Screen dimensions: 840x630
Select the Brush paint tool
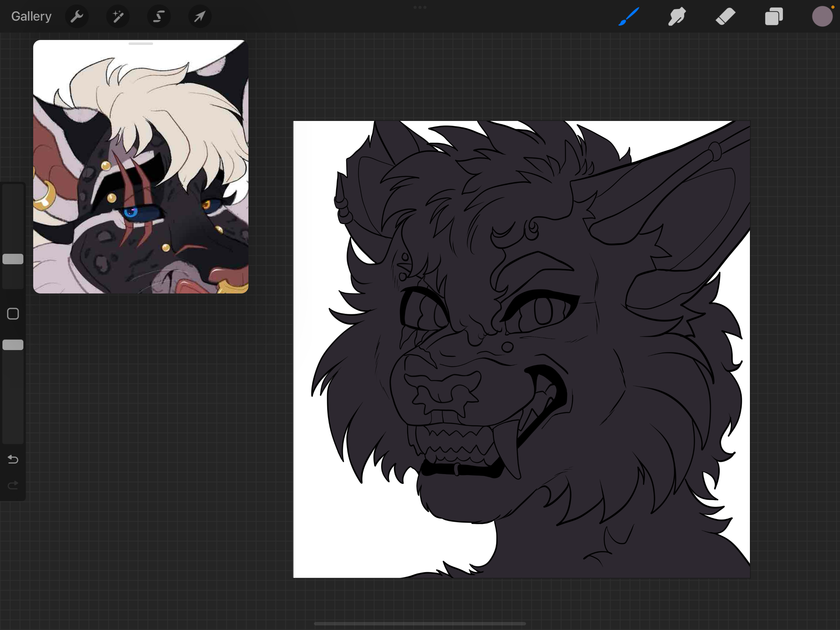628,16
